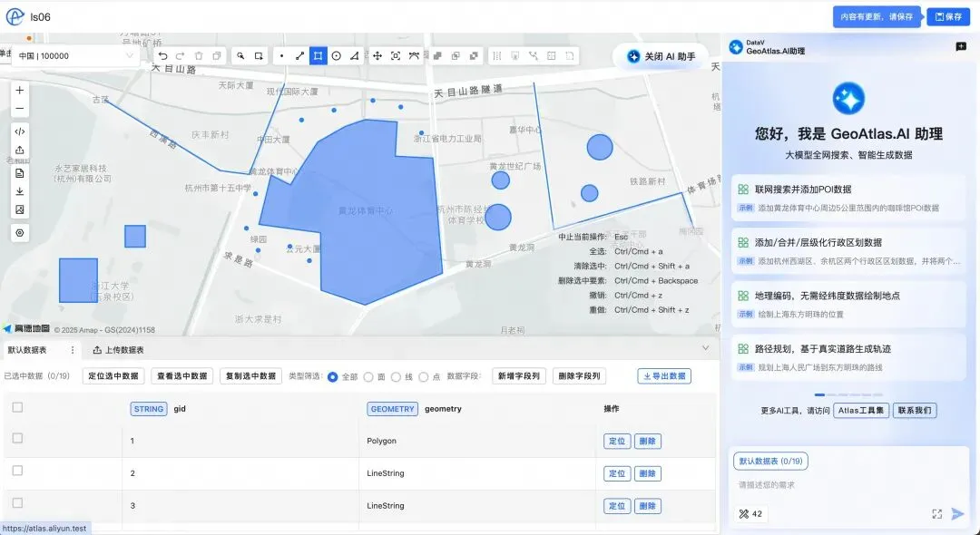This screenshot has height=535, width=980.
Task: Open the code view icon on map sidebar
Action: (20, 131)
